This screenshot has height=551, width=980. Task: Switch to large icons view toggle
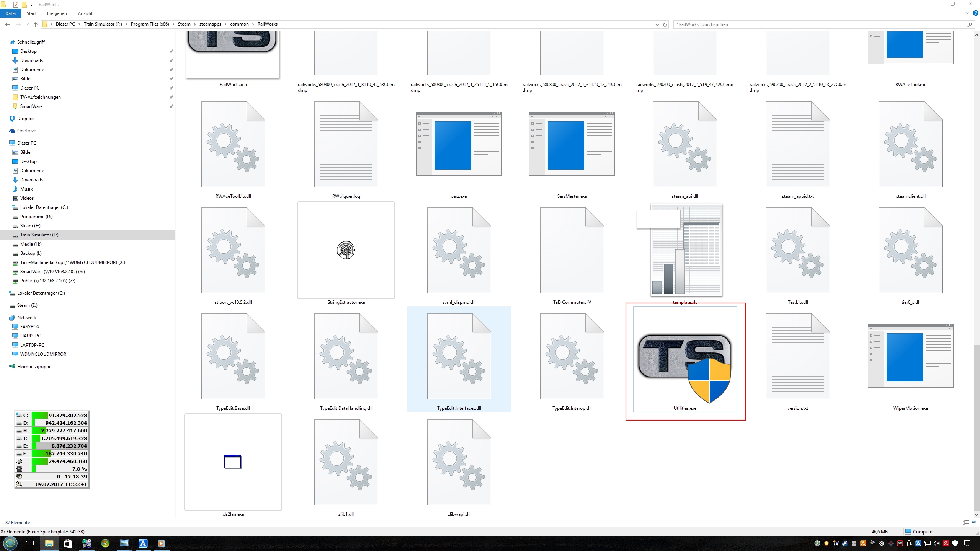point(974,522)
